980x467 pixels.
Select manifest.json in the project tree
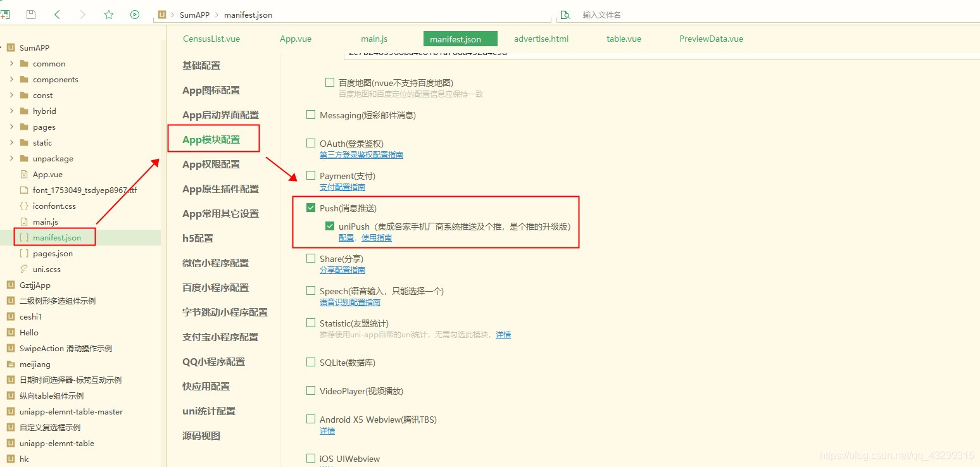click(x=57, y=237)
